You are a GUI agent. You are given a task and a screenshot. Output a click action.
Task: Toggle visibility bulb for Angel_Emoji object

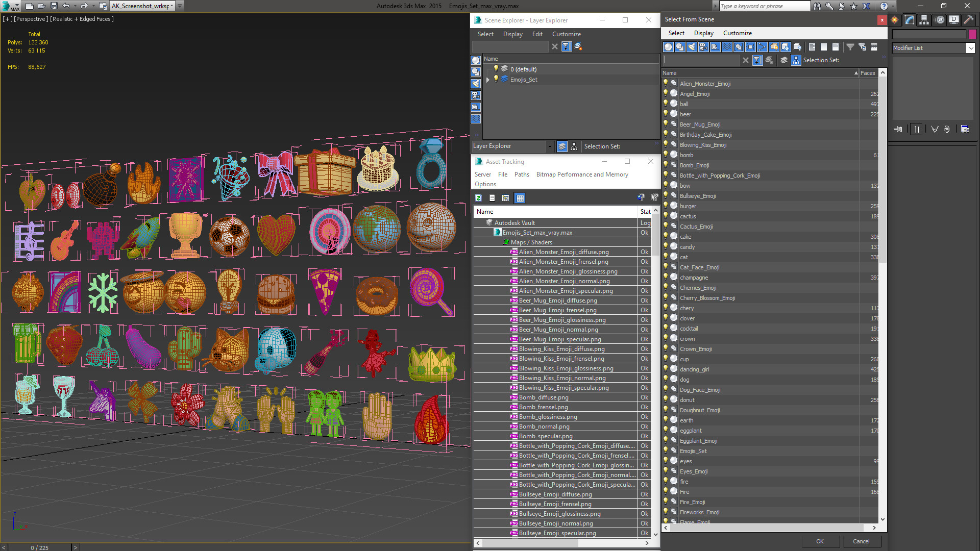(x=666, y=93)
